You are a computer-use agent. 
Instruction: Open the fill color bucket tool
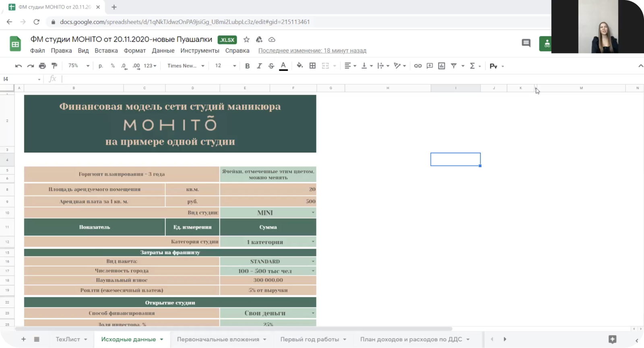[x=299, y=66]
